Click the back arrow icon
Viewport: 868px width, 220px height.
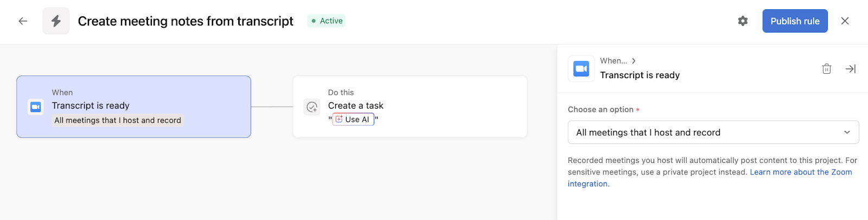(x=23, y=21)
